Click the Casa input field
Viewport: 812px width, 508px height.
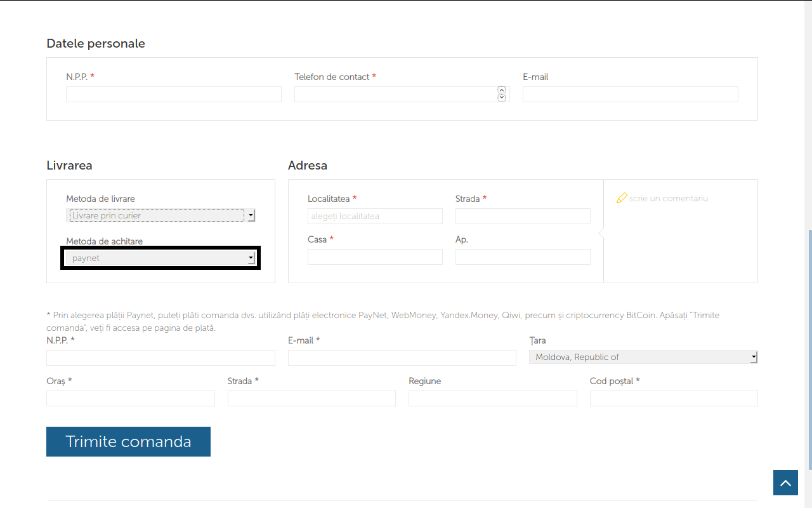[x=375, y=257]
